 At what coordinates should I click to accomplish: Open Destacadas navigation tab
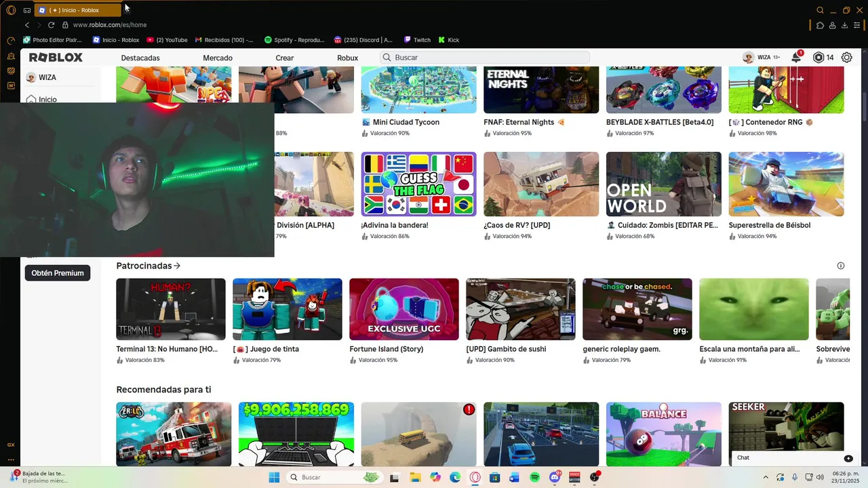(x=140, y=58)
